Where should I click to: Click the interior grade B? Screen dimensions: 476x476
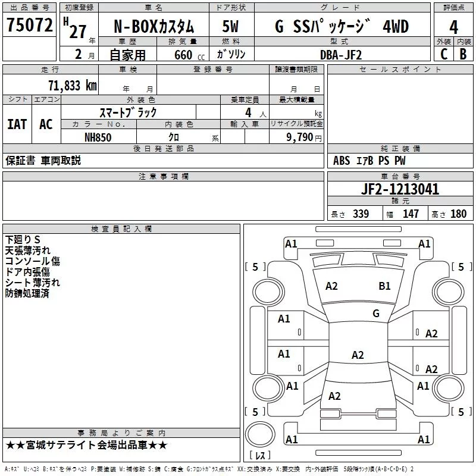[463, 54]
